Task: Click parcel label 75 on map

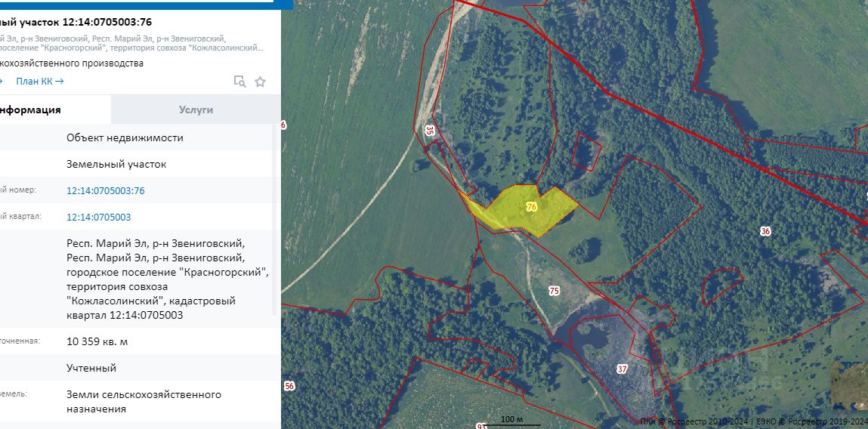Action: (554, 292)
